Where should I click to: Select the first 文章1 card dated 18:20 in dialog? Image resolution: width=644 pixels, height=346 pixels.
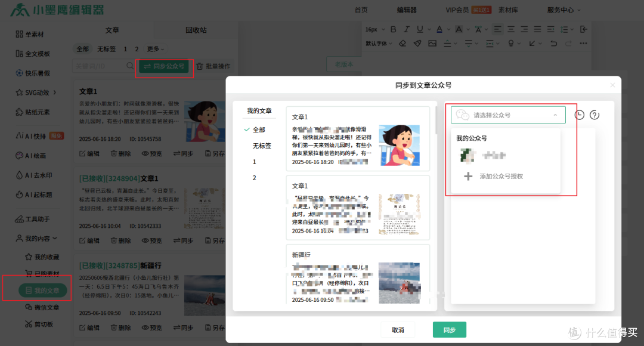point(358,139)
